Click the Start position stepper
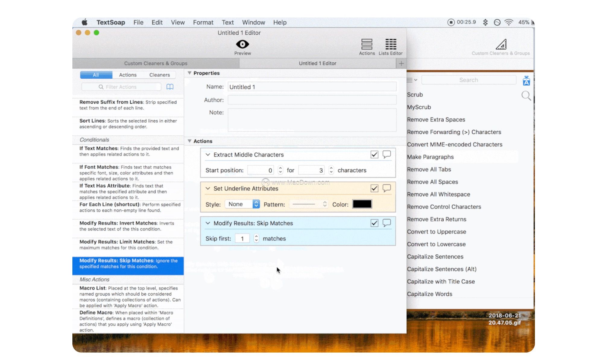 coord(280,170)
